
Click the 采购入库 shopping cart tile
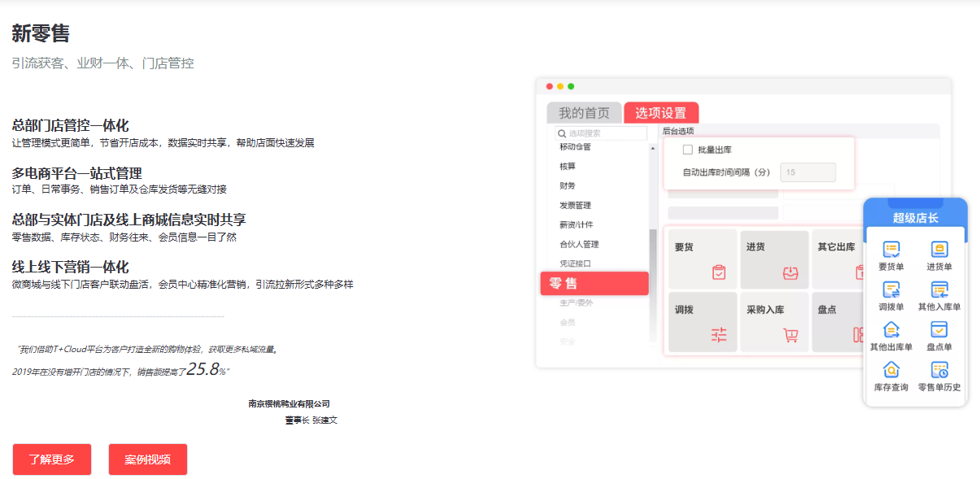[773, 322]
